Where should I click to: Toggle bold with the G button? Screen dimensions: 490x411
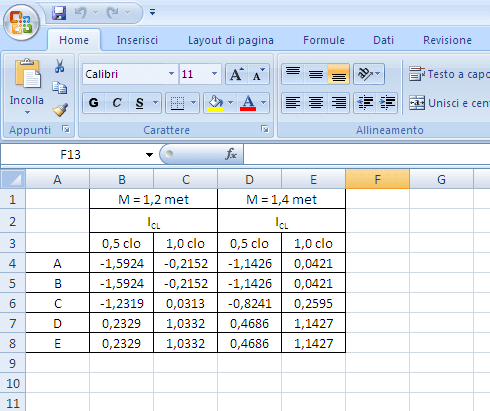(x=94, y=103)
